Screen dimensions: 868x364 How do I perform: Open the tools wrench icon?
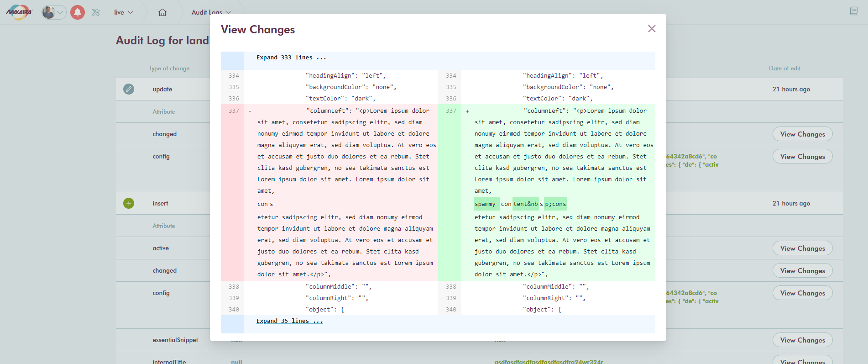[96, 12]
